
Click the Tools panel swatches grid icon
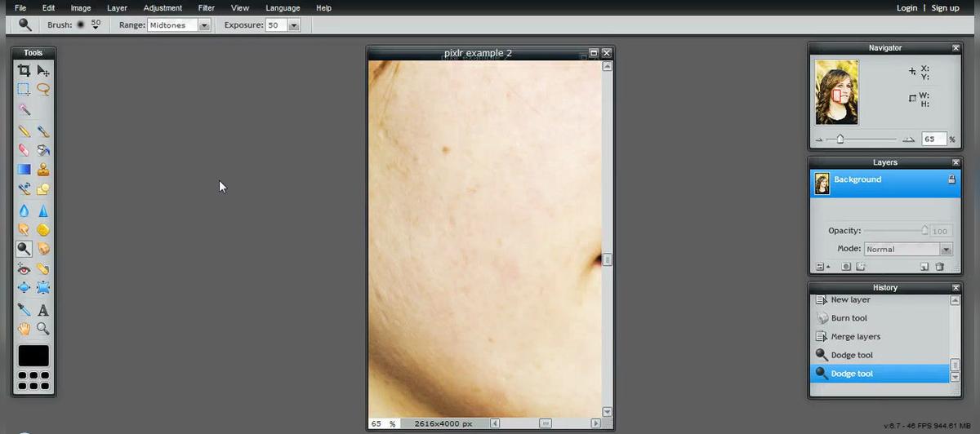(33, 380)
